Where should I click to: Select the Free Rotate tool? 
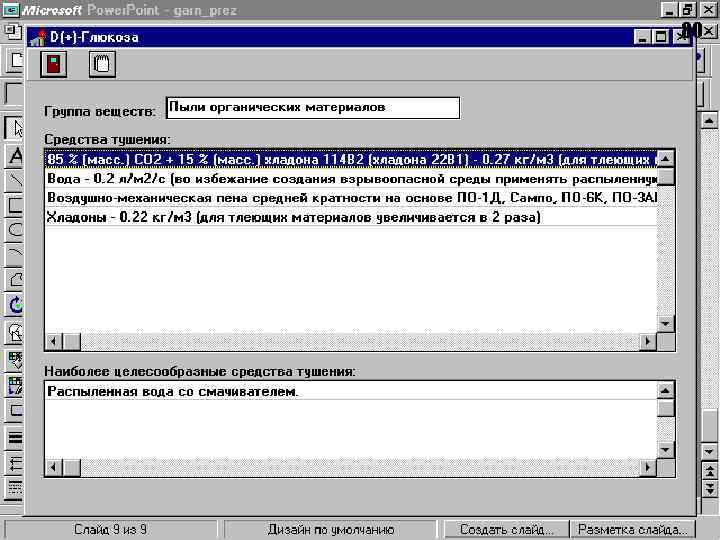[15, 304]
